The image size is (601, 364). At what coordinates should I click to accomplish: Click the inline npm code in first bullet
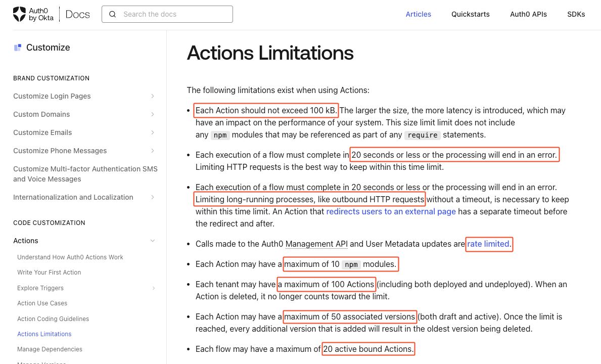point(220,135)
